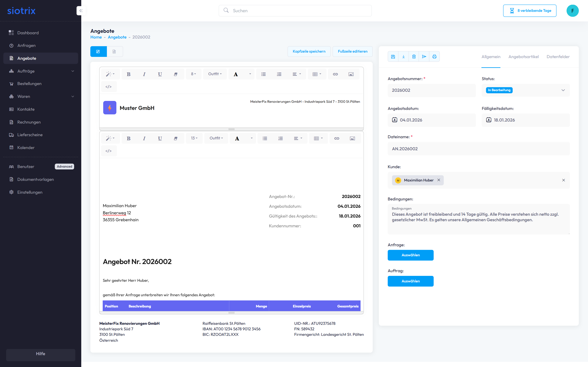The image size is (588, 367).
Task: Click the save icon in the offer toolbar
Action: [x=393, y=56]
